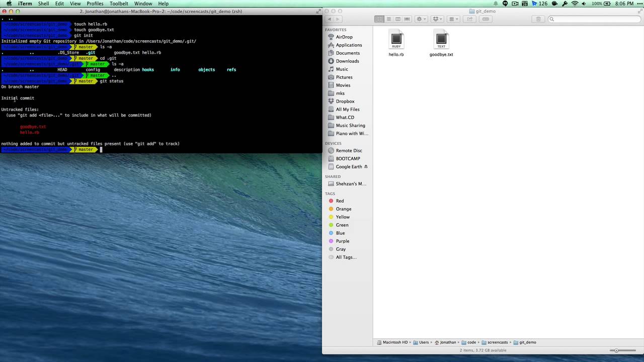Open Pictures in Finder sidebar
Viewport: 644px width, 362px height.
point(344,77)
